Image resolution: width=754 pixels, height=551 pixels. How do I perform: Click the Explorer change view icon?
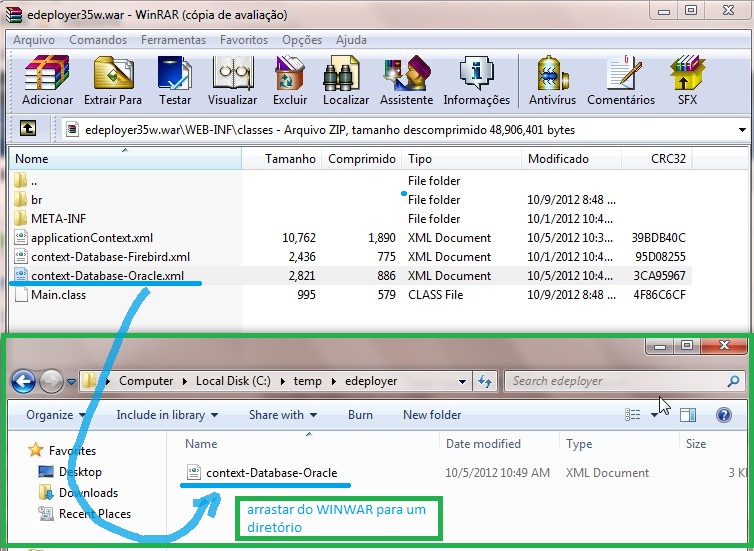tap(632, 414)
